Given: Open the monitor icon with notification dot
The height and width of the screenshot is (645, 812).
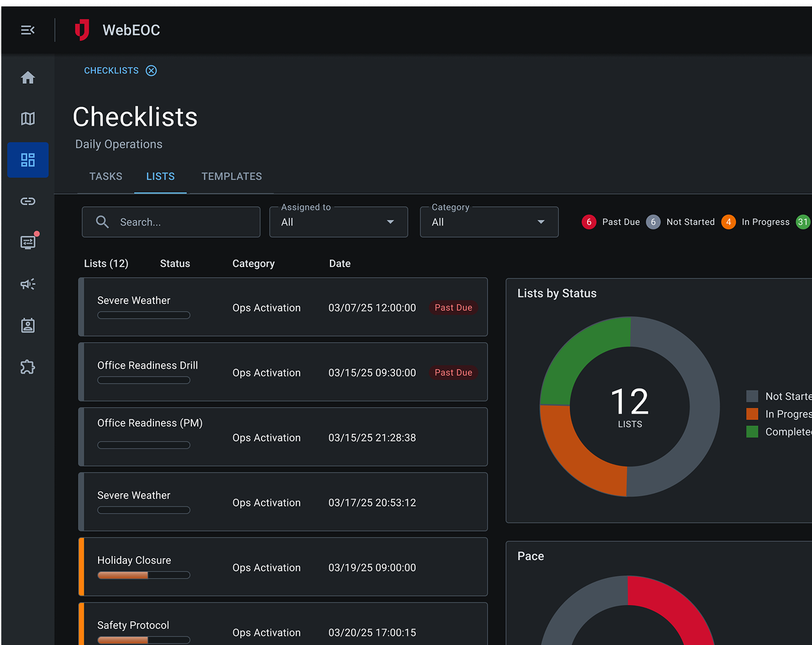Looking at the screenshot, I should pos(28,242).
